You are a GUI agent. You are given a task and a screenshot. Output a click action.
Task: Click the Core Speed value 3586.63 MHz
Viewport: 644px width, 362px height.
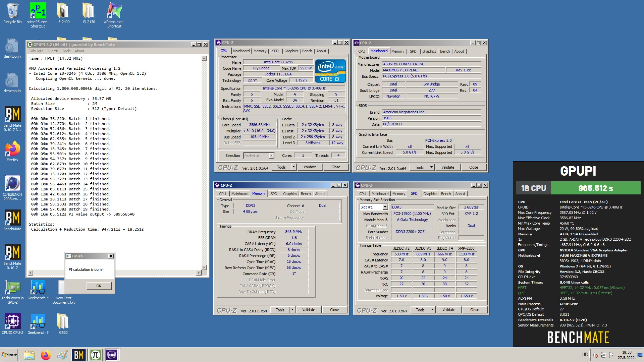point(260,125)
